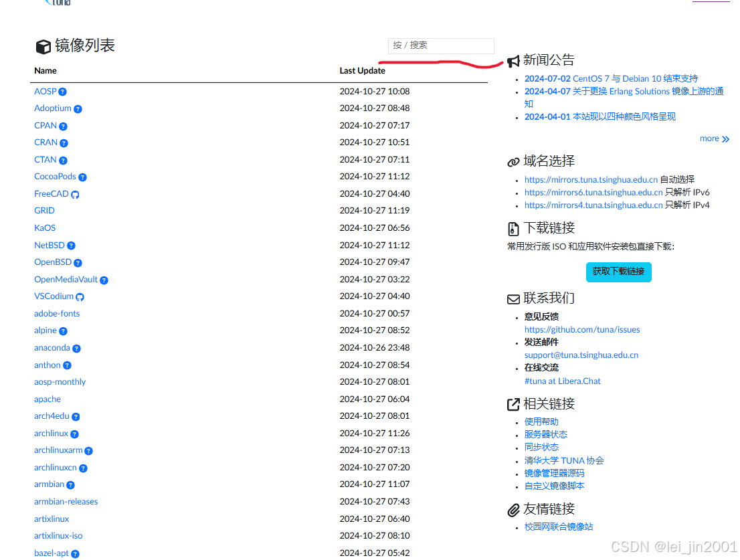This screenshot has width=740, height=560.
Task: Open the OpenBSD help icon
Action: click(x=78, y=263)
